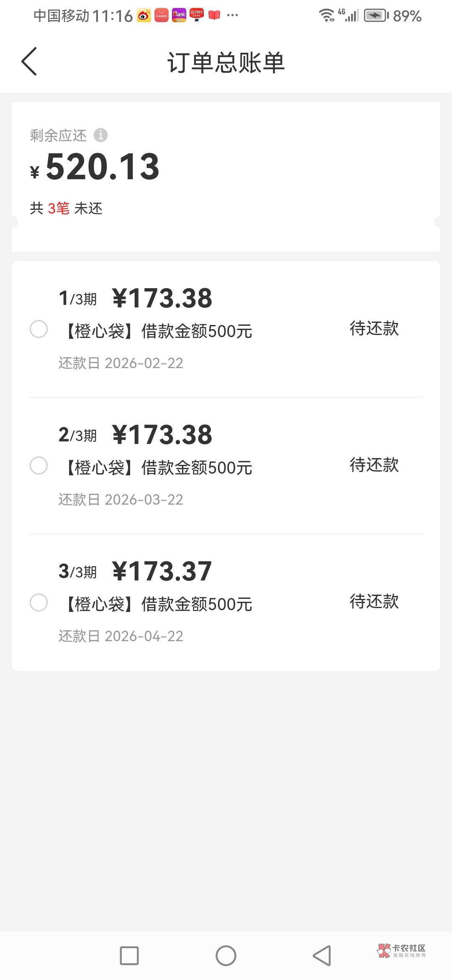Tap the Huawei notification icon

[x=162, y=16]
